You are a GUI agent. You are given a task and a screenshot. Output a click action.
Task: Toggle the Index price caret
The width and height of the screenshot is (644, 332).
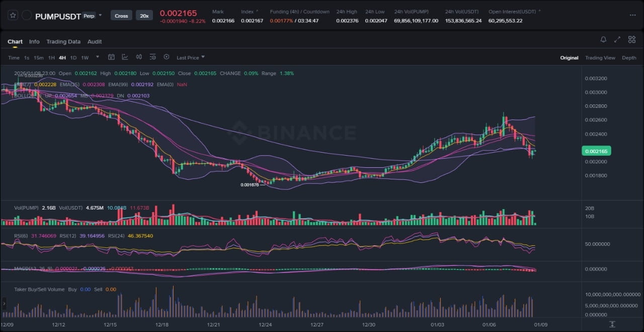pos(258,11)
